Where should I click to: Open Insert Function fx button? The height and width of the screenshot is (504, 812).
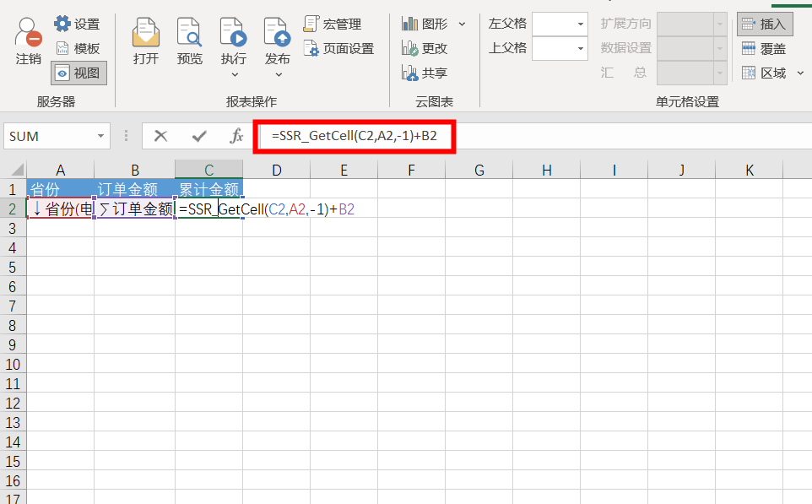pyautogui.click(x=236, y=136)
